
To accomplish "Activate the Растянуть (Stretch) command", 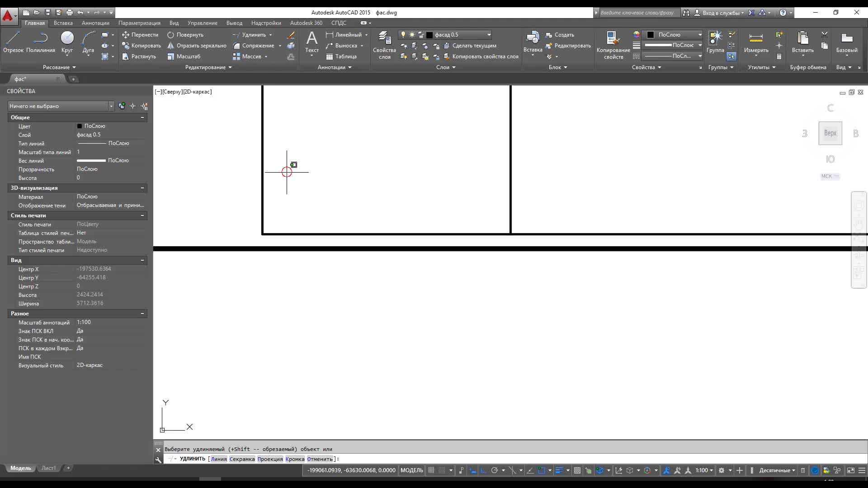I will pos(139,56).
